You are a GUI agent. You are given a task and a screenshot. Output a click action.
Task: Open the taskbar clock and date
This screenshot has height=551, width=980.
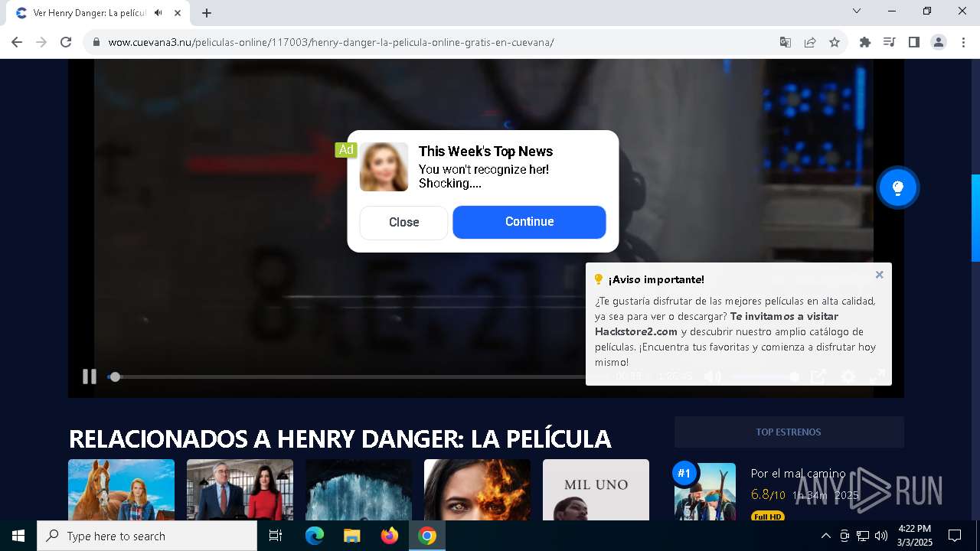(x=914, y=536)
